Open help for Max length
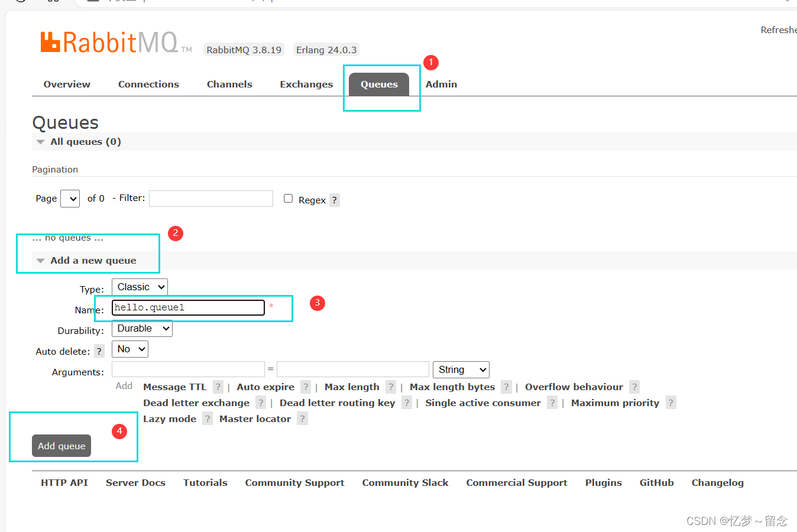 click(x=391, y=387)
